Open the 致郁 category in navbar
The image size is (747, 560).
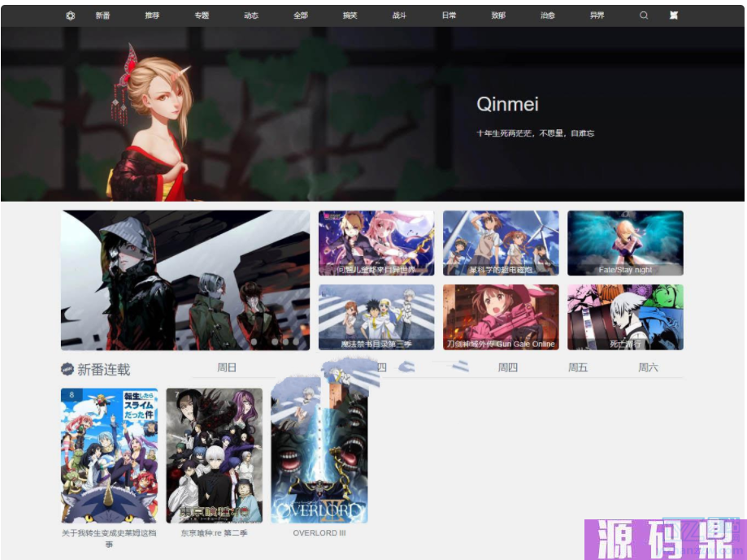pyautogui.click(x=499, y=15)
